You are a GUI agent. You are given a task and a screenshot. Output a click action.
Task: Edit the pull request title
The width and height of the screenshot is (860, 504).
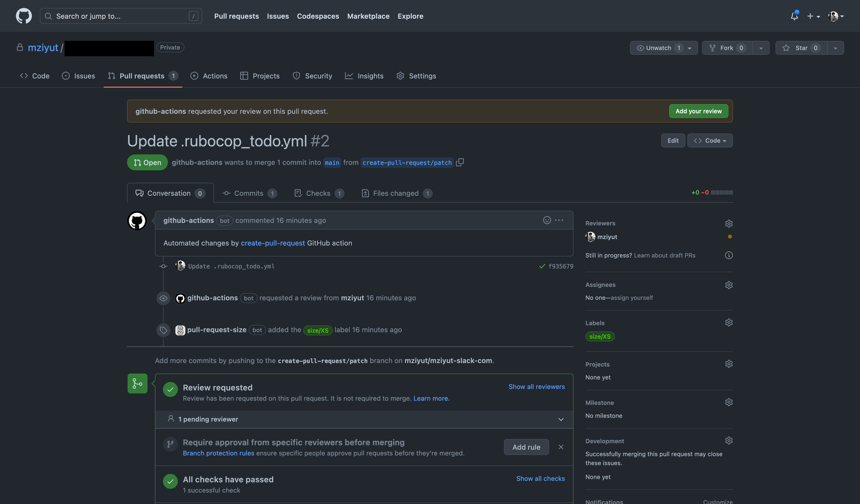tap(673, 140)
